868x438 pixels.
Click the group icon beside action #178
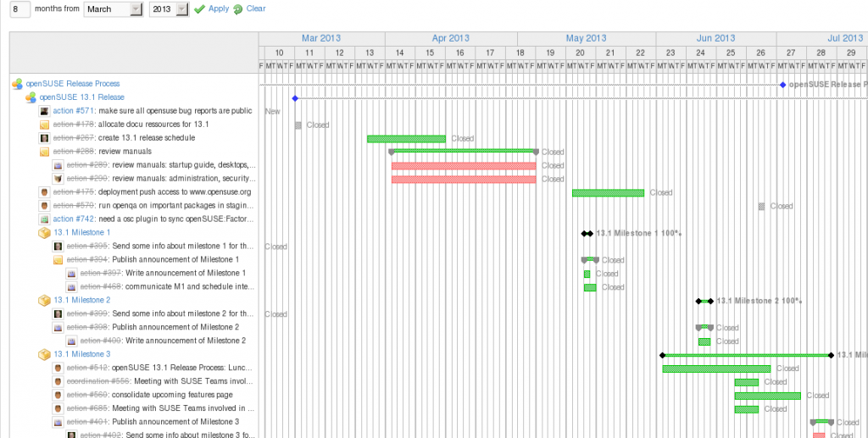(x=45, y=125)
